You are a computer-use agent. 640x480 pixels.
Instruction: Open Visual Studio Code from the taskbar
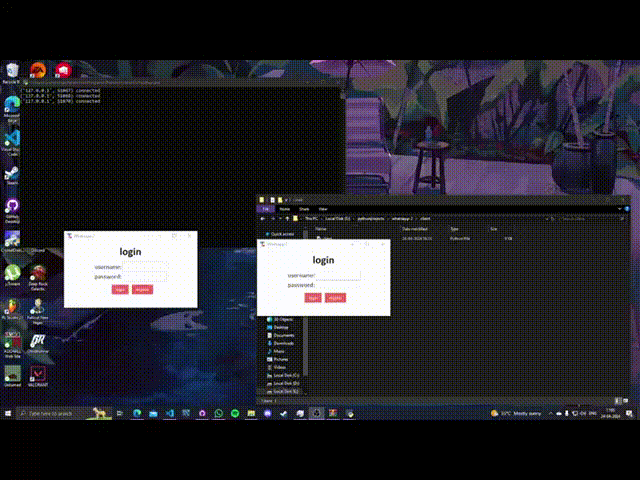(170, 413)
